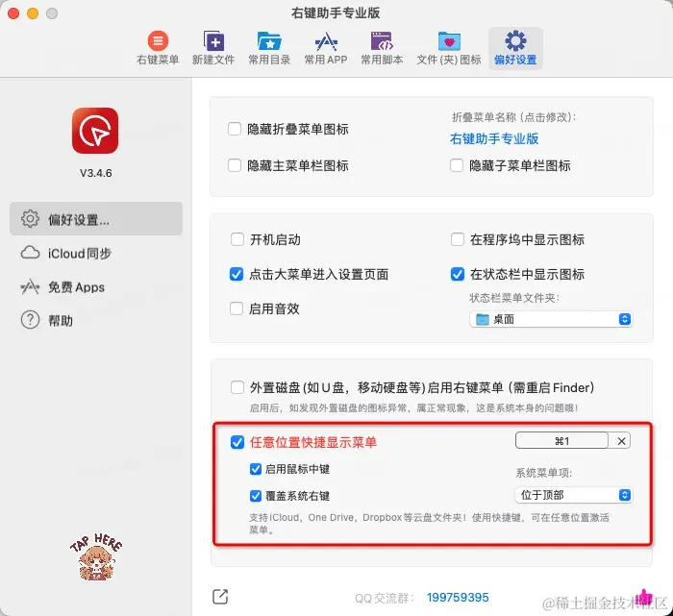Open the 常用脚本 toolbar tab
Image resolution: width=673 pixels, height=616 pixels.
(382, 48)
